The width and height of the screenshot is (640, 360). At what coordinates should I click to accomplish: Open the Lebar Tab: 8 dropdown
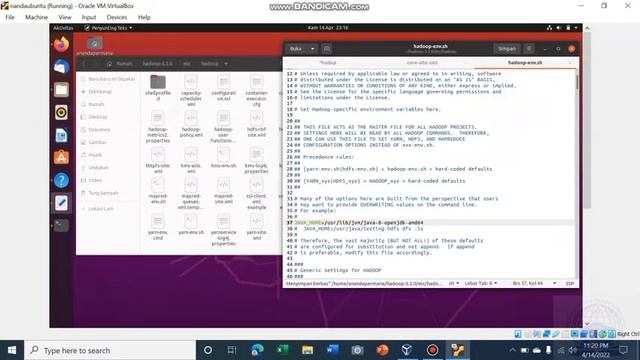(480, 283)
